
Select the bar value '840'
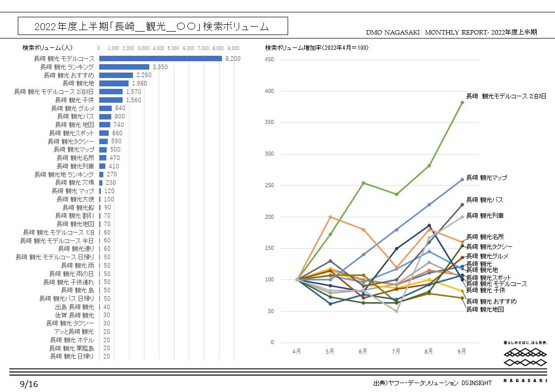pos(121,108)
